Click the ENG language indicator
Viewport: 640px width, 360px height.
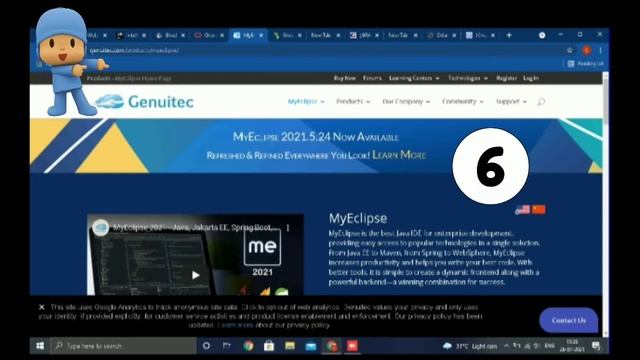pos(550,346)
